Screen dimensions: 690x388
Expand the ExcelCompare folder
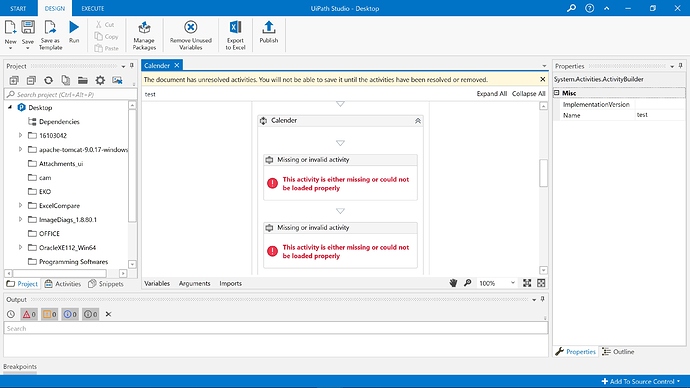click(20, 205)
